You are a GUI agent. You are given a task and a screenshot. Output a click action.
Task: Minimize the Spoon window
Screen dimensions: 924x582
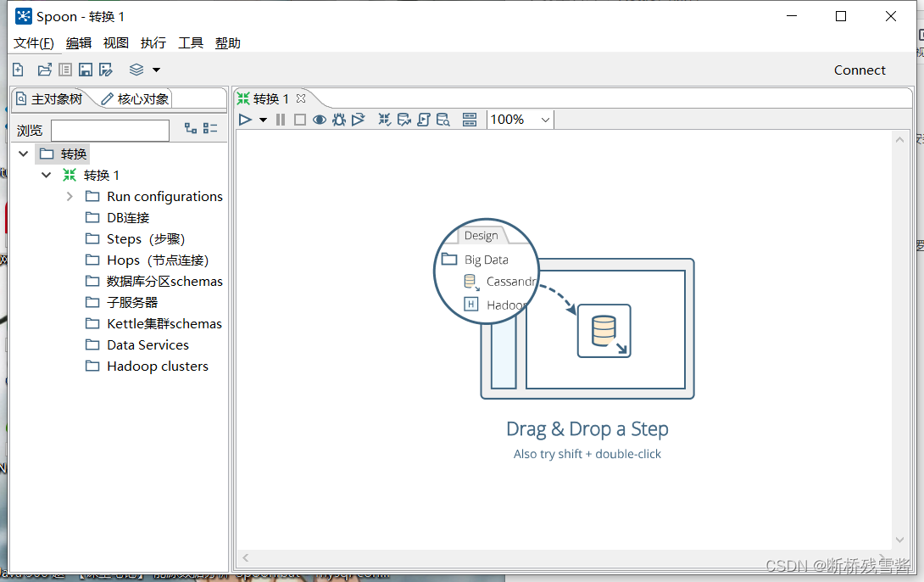coord(792,16)
